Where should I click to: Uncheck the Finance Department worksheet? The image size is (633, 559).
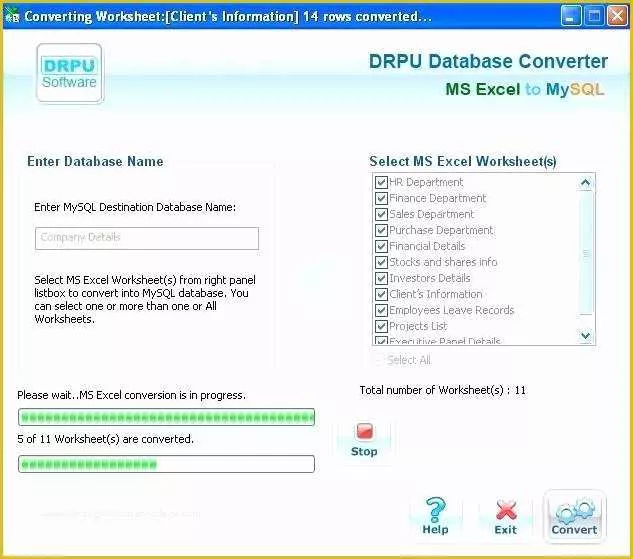coord(381,198)
